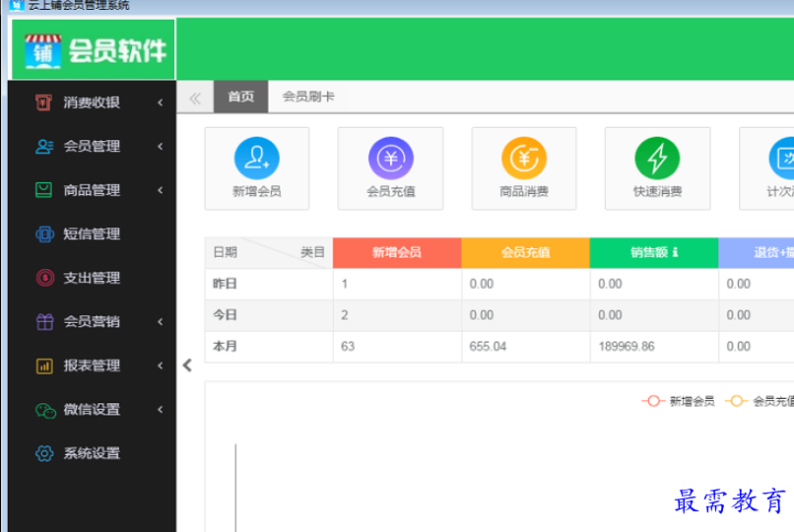Click 今日 new members value 2
Screen dimensions: 794x532
(x=345, y=315)
